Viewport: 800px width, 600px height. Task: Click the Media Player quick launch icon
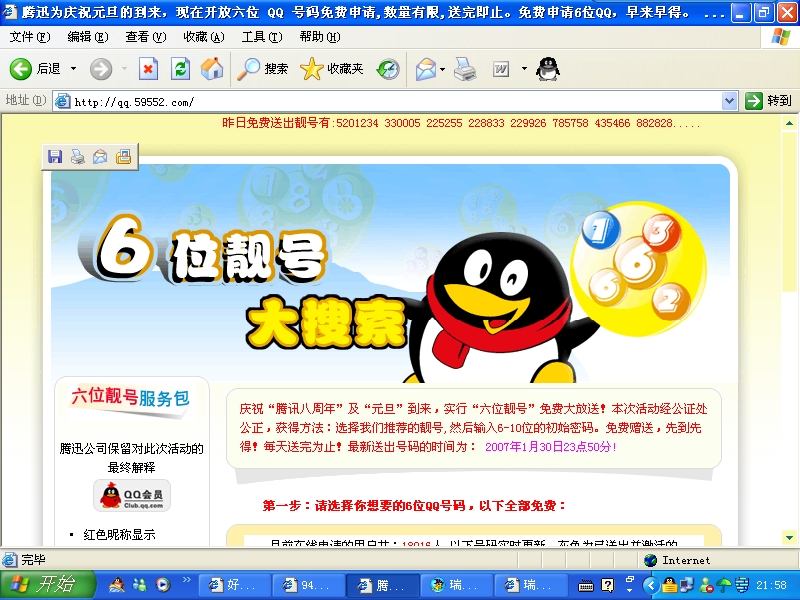coord(163,585)
